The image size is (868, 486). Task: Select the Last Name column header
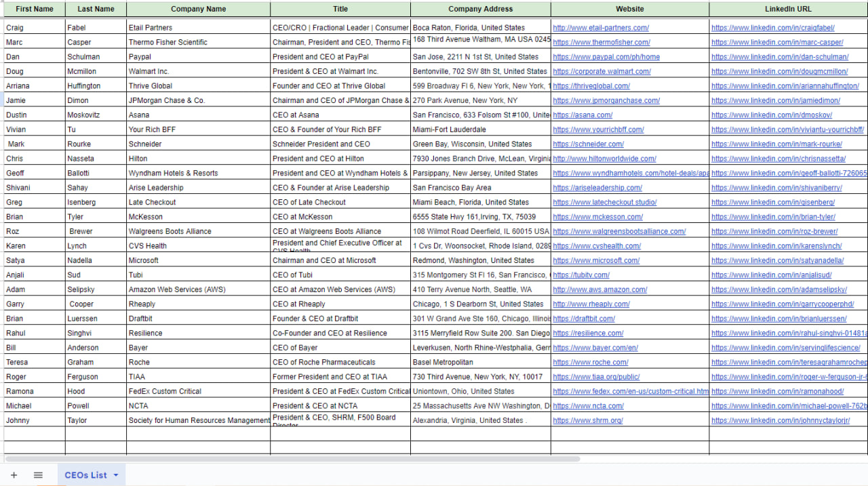[96, 9]
